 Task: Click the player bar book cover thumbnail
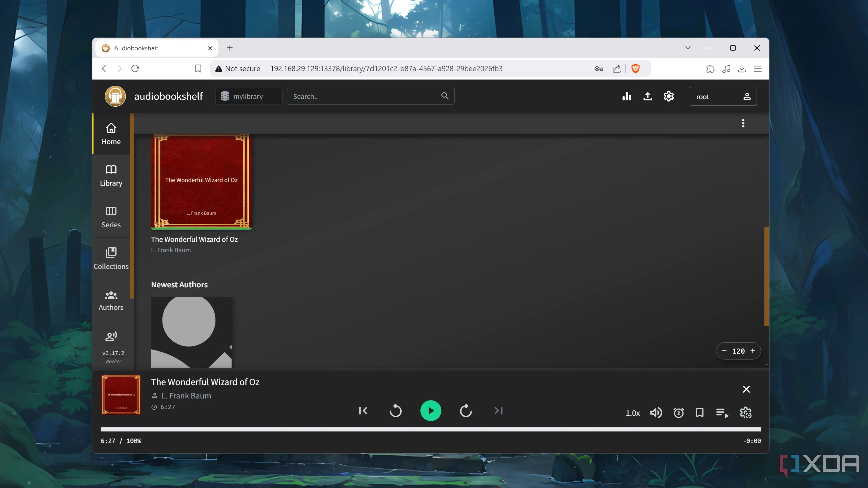click(121, 394)
